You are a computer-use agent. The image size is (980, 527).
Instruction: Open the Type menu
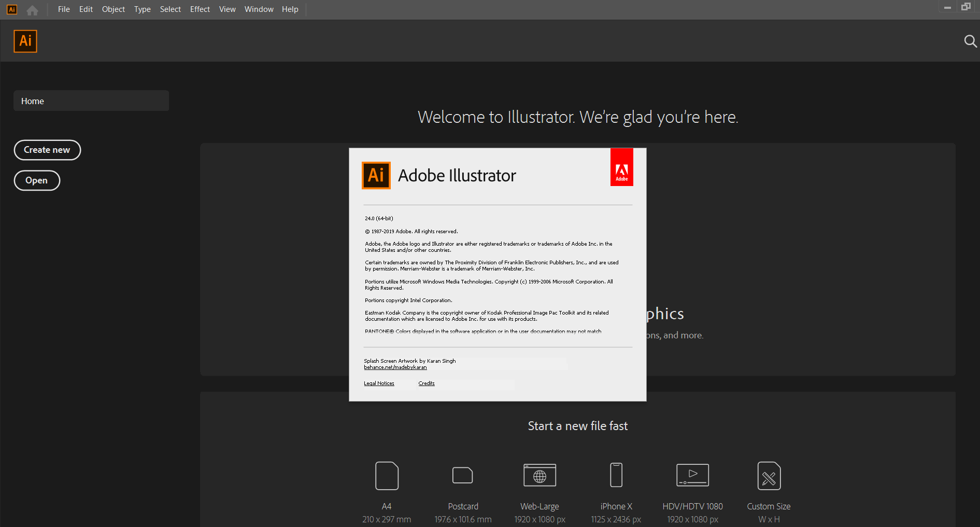143,9
